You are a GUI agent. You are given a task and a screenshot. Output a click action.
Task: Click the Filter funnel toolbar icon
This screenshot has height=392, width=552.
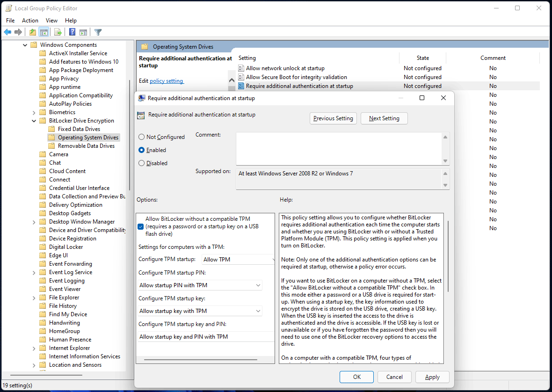98,32
